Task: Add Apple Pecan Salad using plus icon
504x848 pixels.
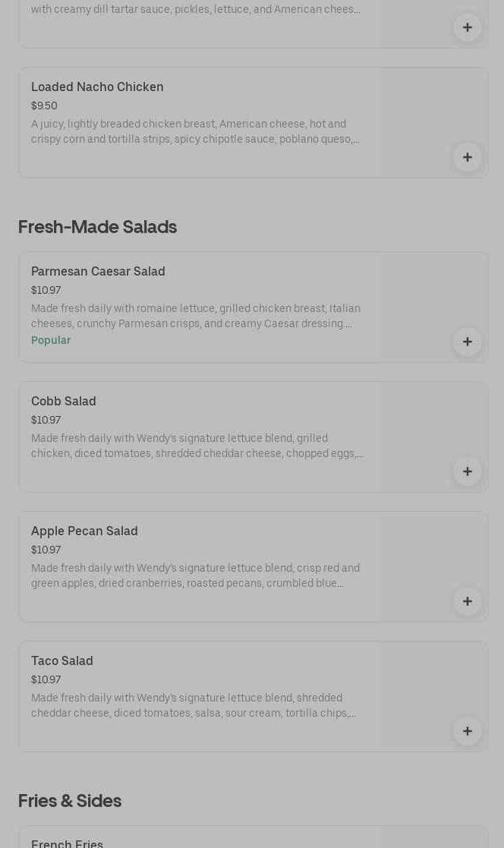Action: [x=467, y=601]
